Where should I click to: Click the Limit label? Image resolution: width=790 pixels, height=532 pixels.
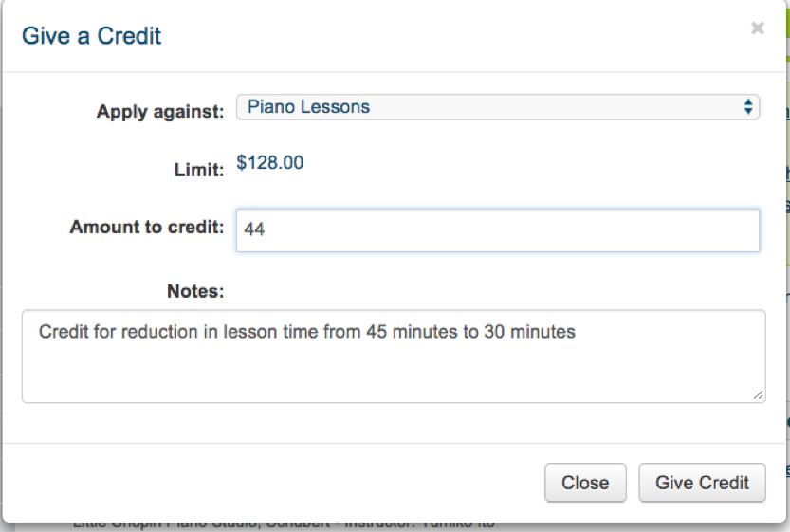click(198, 170)
